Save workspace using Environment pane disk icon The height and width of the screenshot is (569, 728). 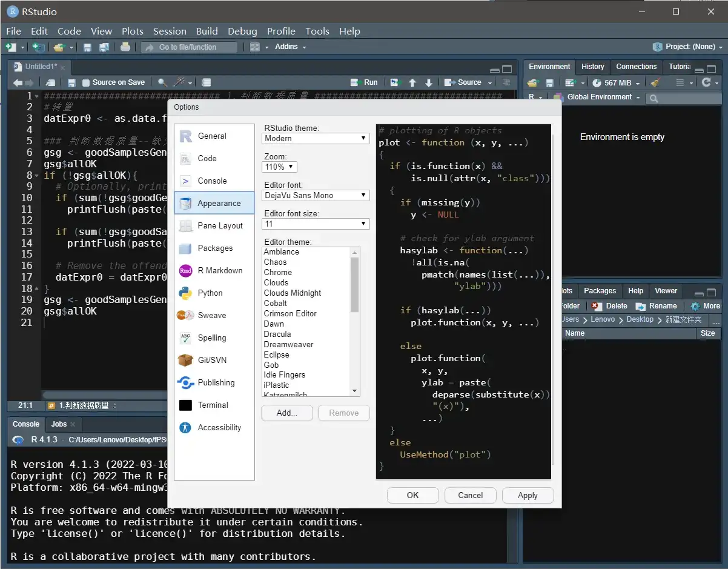(549, 82)
